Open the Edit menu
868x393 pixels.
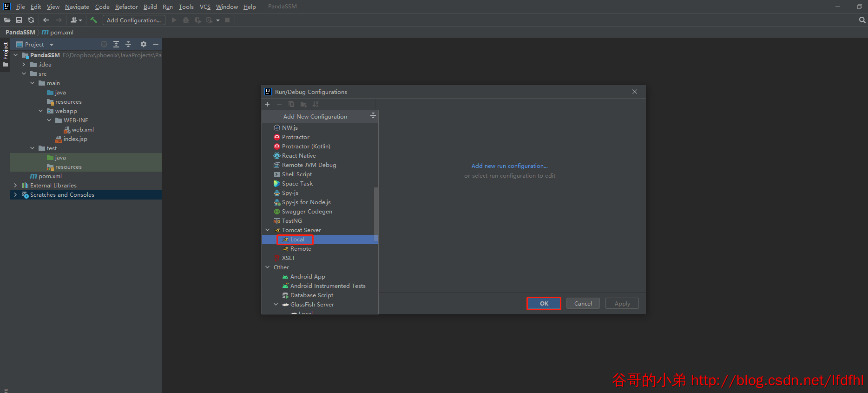coord(36,7)
